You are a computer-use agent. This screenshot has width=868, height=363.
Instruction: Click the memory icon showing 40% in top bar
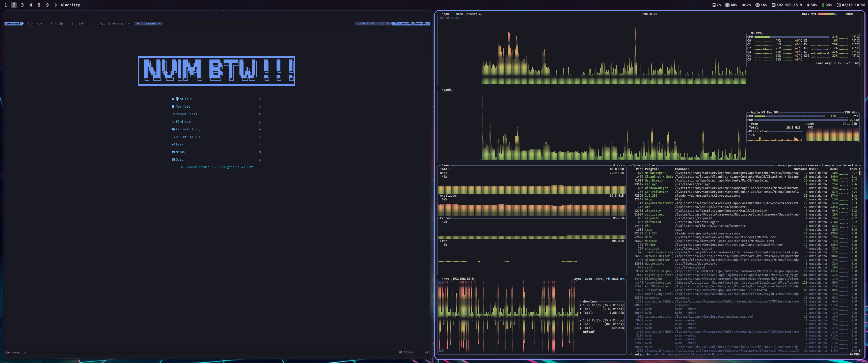[727, 5]
